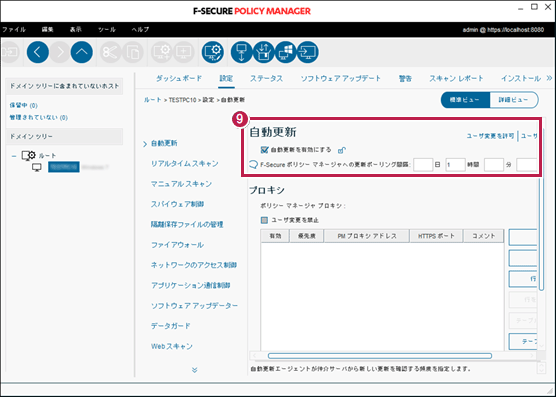Go back with the left arrow button
This screenshot has width=556, height=397.
[x=38, y=52]
